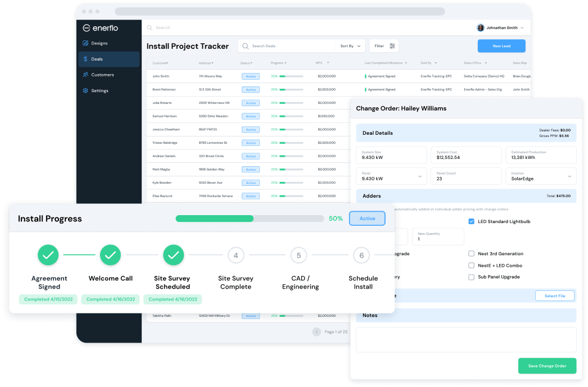Open the Sort By dropdown

coord(350,45)
